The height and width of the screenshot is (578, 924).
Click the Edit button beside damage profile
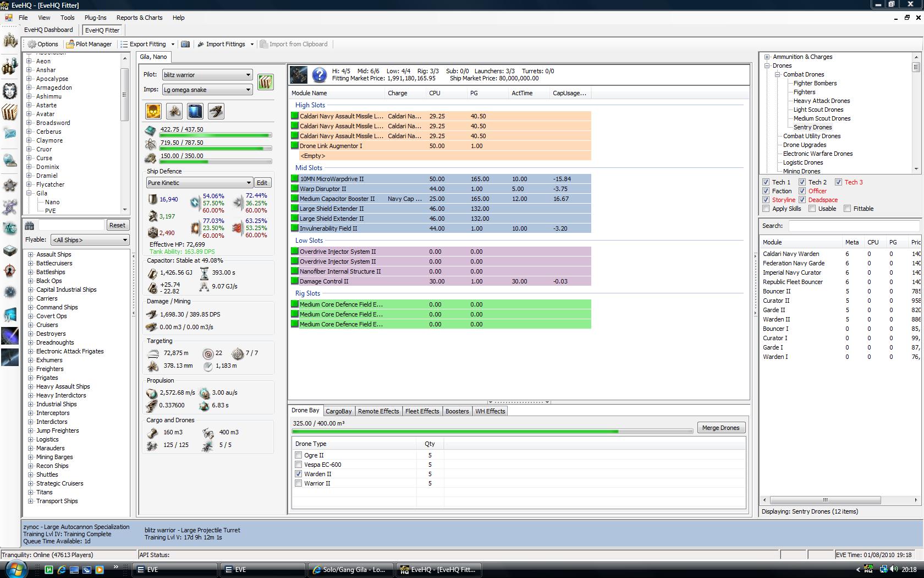(262, 183)
